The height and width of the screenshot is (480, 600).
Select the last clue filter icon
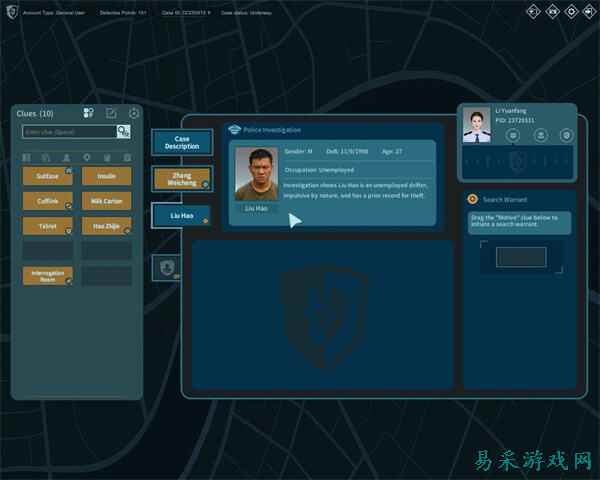coord(127,157)
